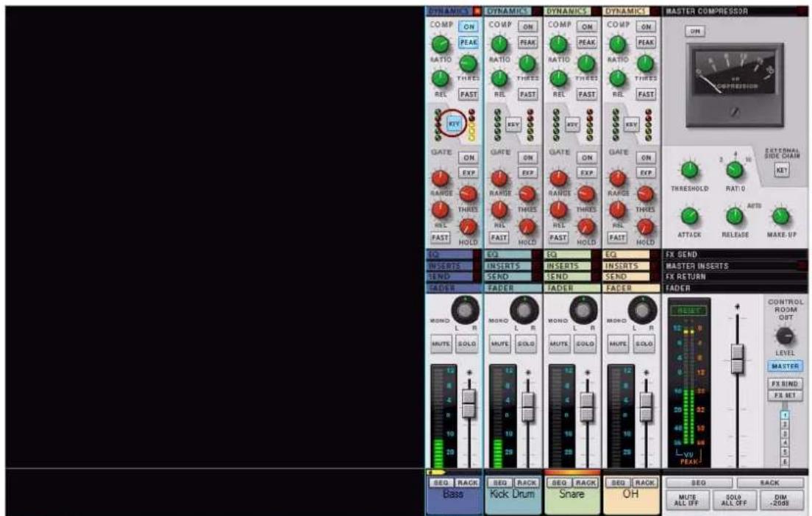Open the master section RACK view
Viewport: 812px width, 516px height.
coord(770,482)
